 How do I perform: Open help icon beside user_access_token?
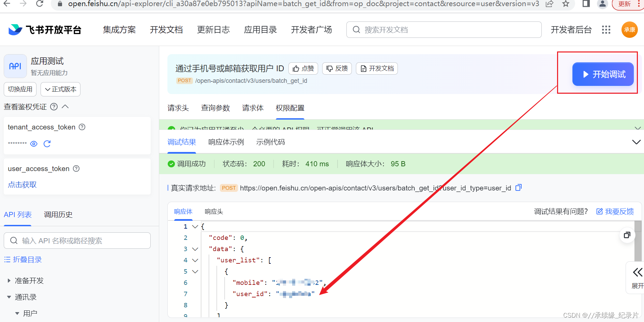tap(76, 169)
